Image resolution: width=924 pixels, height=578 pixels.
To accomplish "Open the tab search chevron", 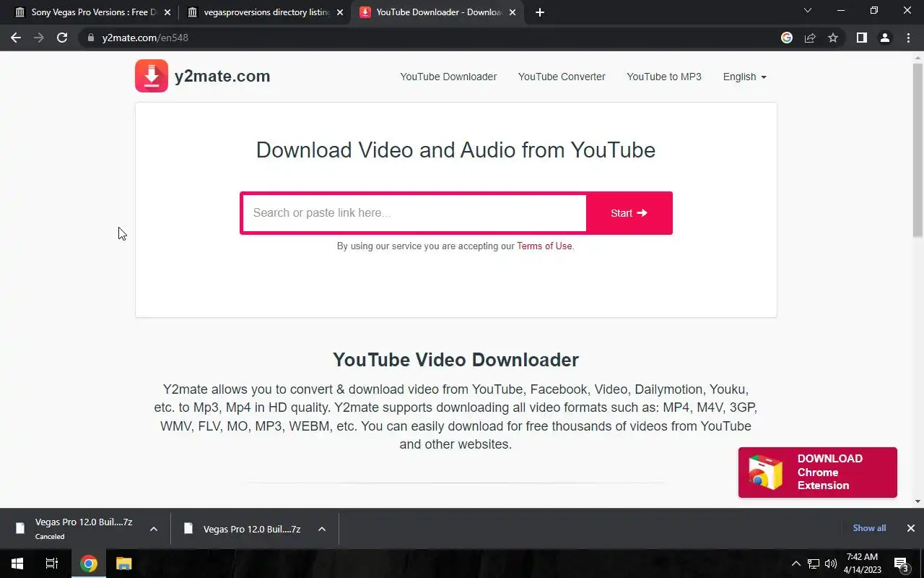I will [x=808, y=10].
